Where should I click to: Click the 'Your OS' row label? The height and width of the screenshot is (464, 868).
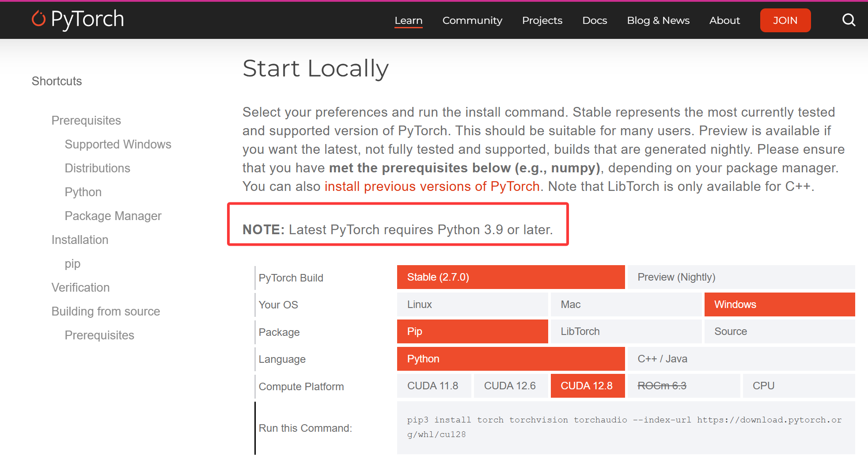pyautogui.click(x=278, y=305)
